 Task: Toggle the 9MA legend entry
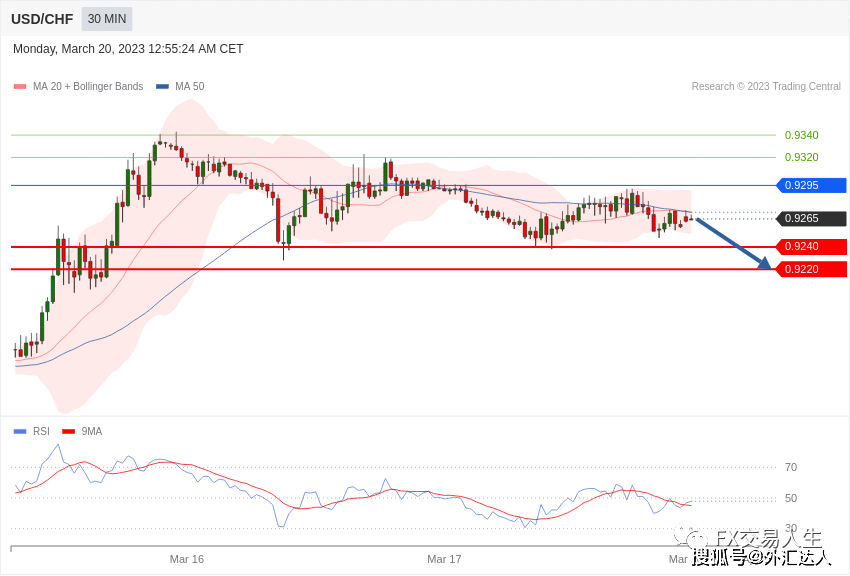click(83, 431)
